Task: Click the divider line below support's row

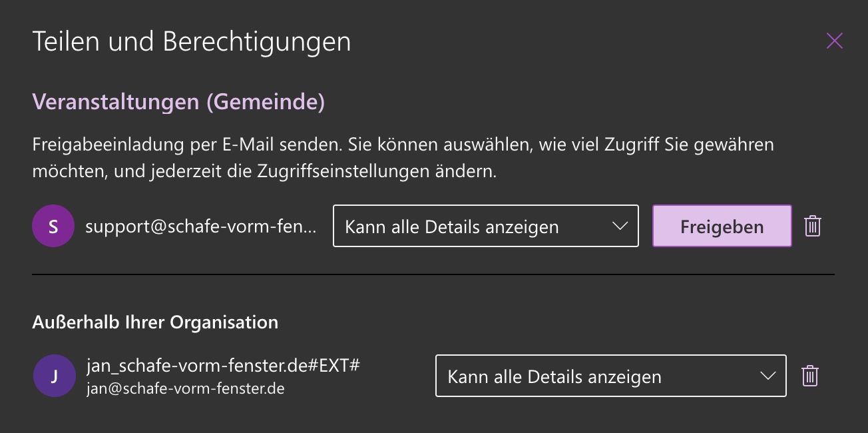Action: (x=433, y=274)
